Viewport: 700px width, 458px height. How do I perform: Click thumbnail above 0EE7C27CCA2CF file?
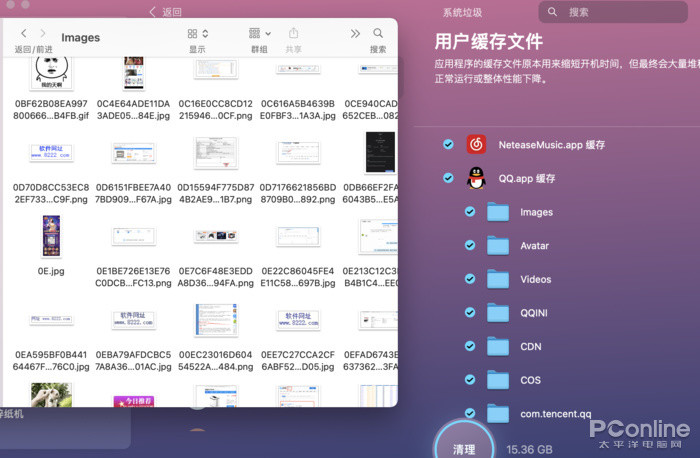click(298, 320)
